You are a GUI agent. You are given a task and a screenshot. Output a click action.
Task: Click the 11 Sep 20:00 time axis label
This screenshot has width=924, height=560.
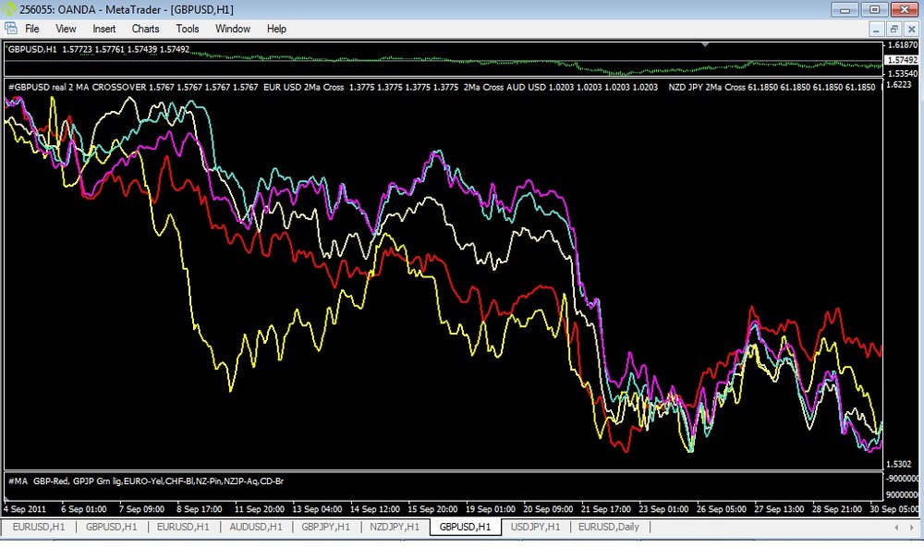tap(259, 509)
